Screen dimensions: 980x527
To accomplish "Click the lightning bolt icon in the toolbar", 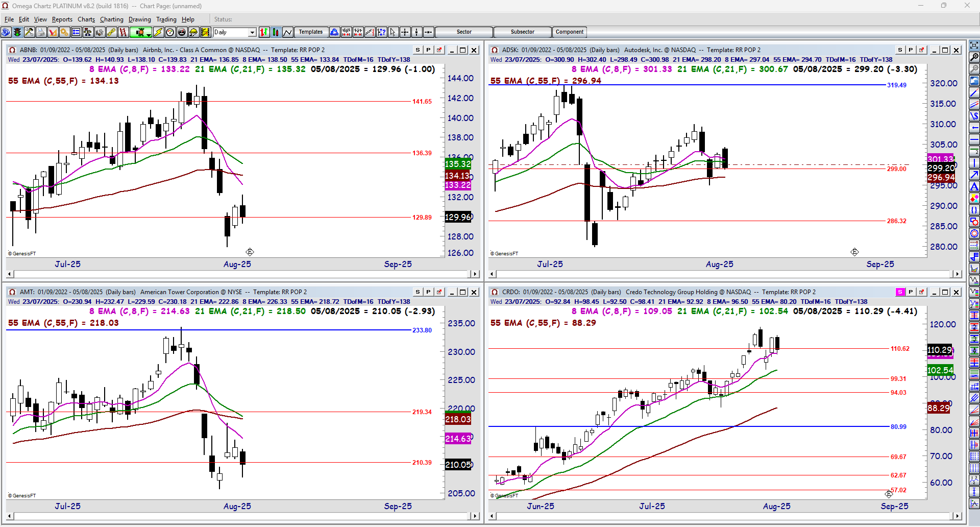I will pyautogui.click(x=158, y=32).
